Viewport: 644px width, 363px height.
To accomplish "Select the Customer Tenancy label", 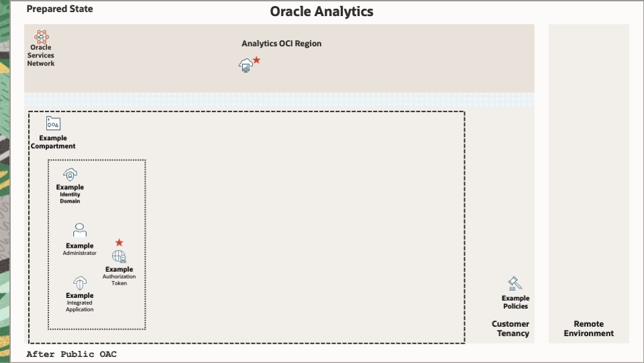I will (x=510, y=329).
